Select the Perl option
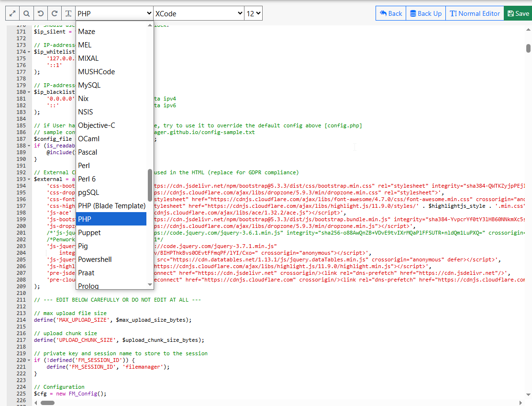 [111, 166]
